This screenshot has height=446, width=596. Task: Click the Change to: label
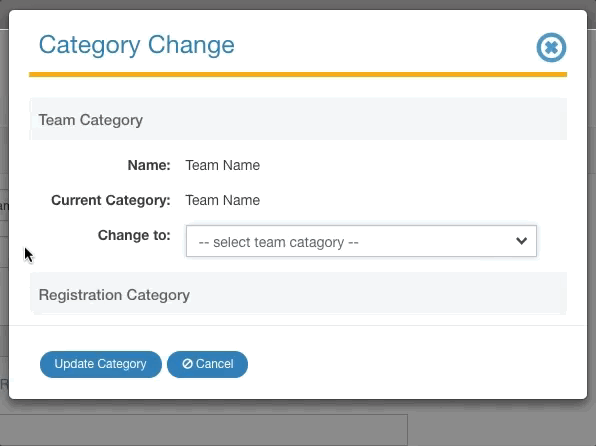coord(134,235)
